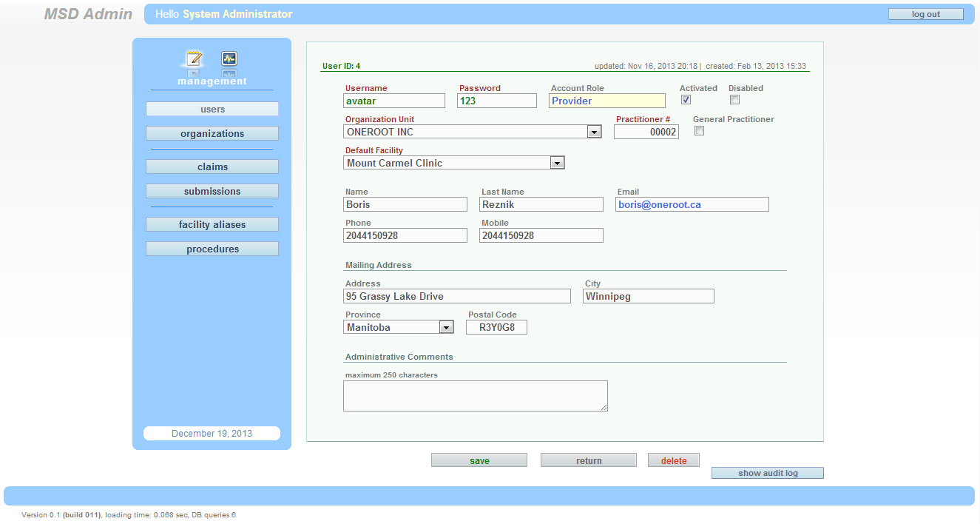Click the Account Role field
The height and width of the screenshot is (524, 980).
click(607, 101)
